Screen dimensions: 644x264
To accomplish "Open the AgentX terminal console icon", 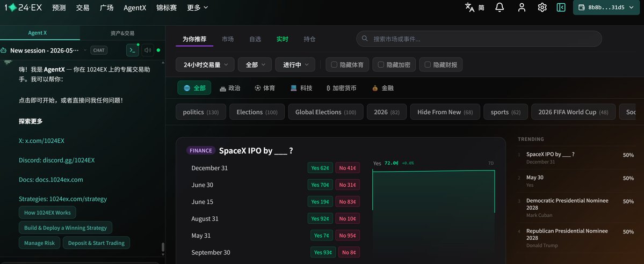I will pos(132,50).
